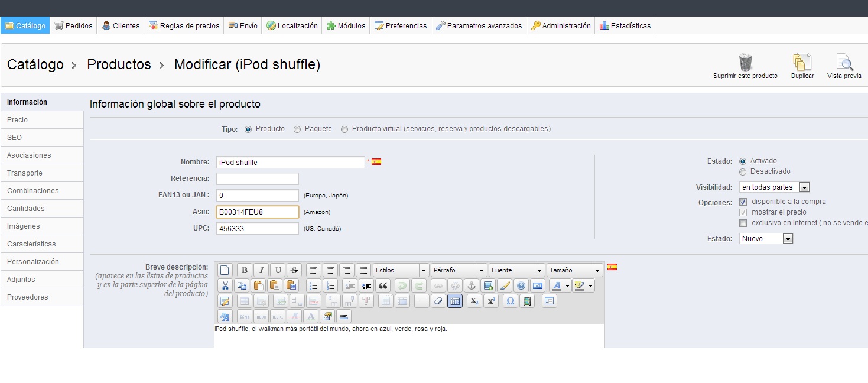
Task: Click the Copy icon in editor
Action: 242,285
